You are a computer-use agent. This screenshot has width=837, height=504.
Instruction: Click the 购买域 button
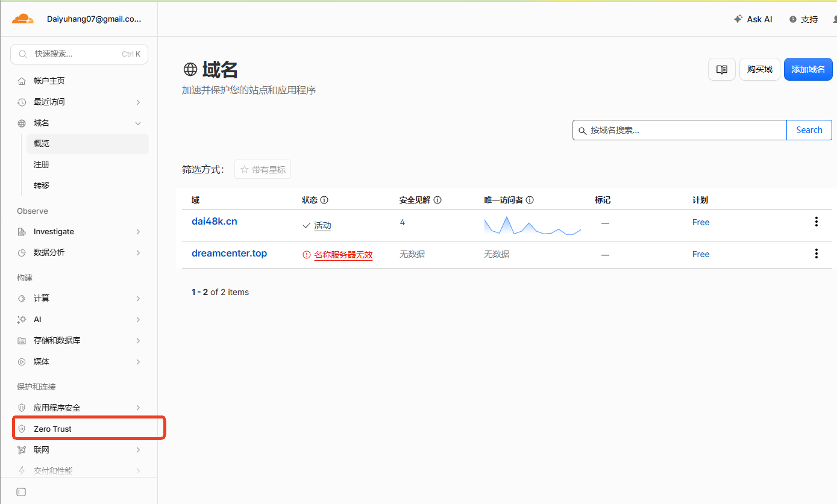(759, 69)
